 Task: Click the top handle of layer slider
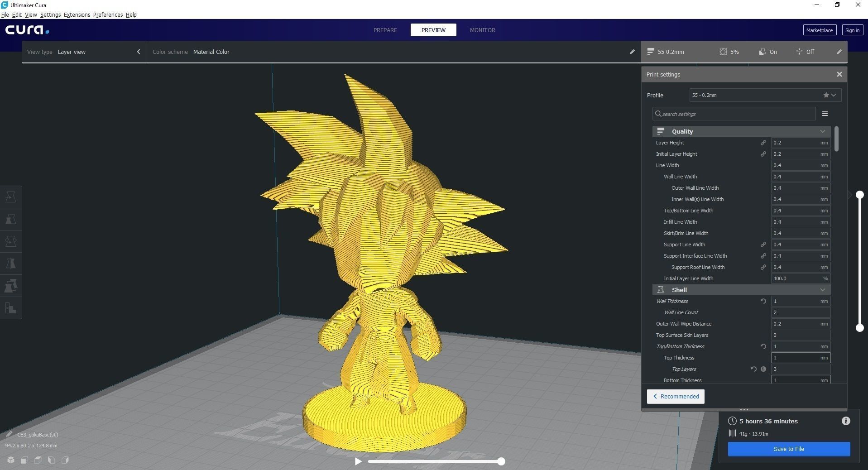coord(859,195)
